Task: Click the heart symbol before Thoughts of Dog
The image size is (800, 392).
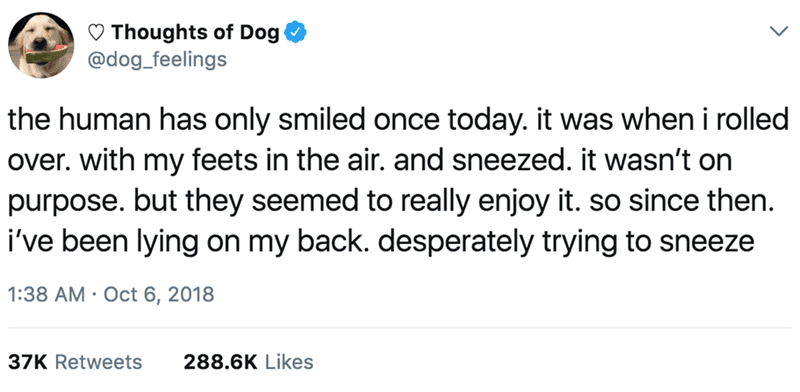Action: pos(95,34)
